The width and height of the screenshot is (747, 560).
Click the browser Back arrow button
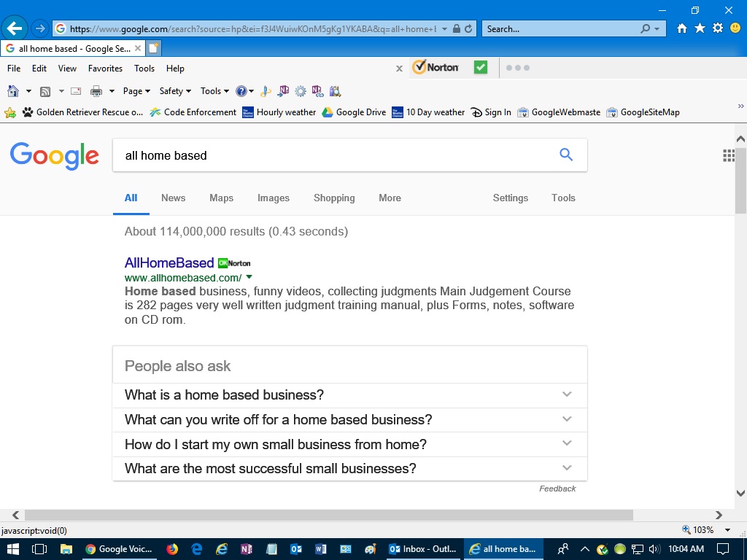[x=15, y=28]
